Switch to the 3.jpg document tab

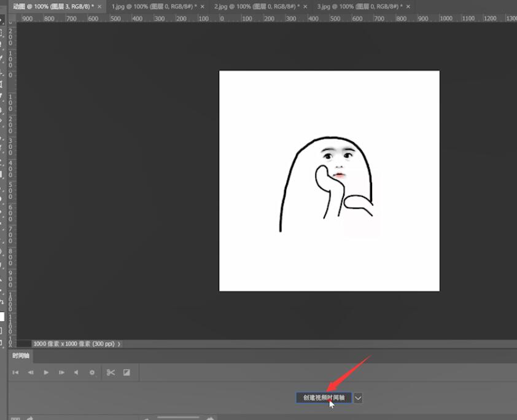[360, 6]
